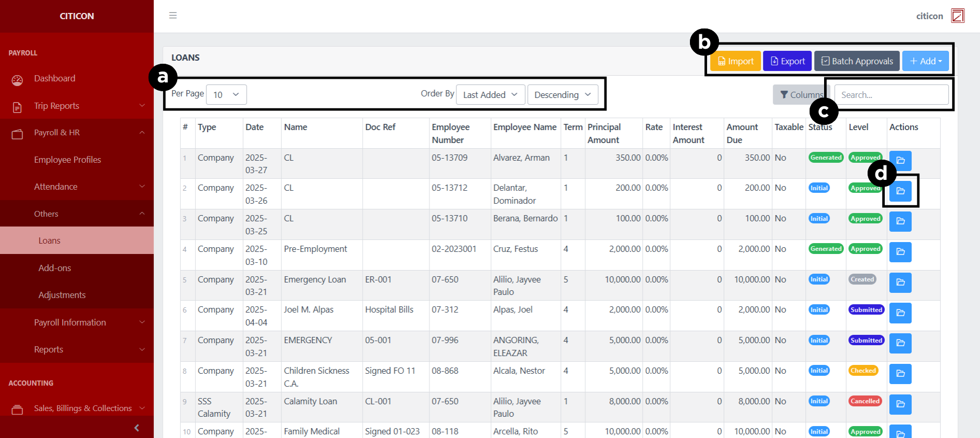The width and height of the screenshot is (980, 438).
Task: Click employee number 05-13709
Action: point(450,158)
